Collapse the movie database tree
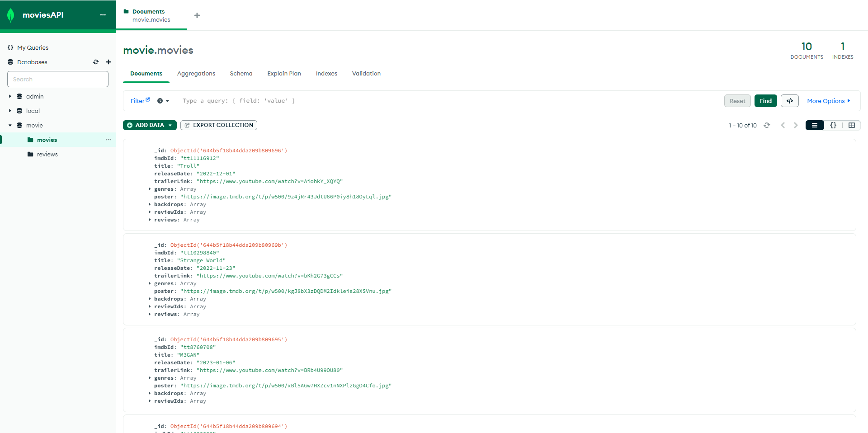This screenshot has width=868, height=433. [9, 125]
